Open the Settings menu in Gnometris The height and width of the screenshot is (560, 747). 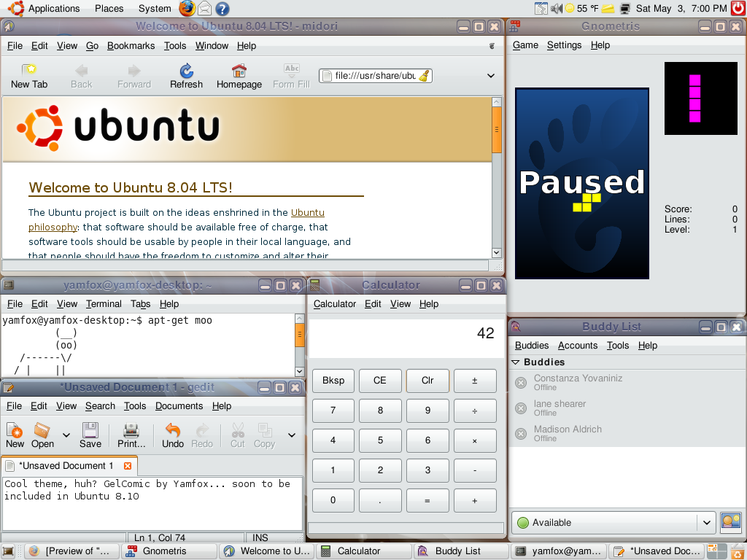(564, 44)
